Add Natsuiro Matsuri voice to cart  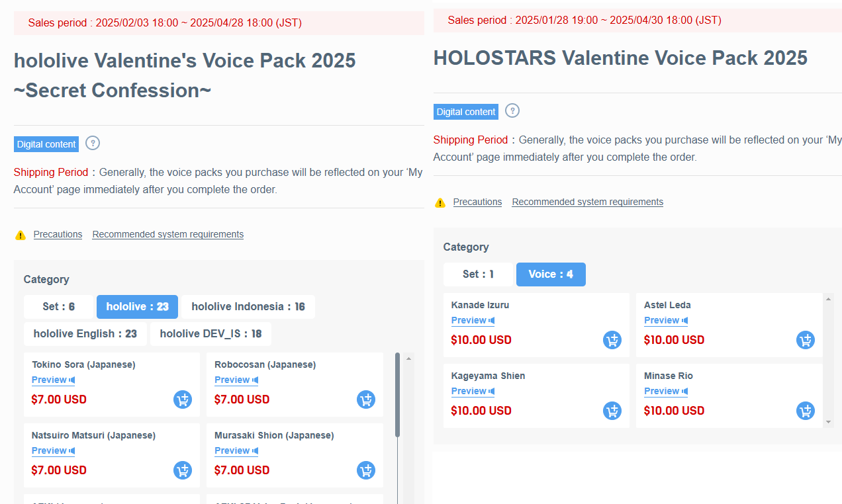183,470
